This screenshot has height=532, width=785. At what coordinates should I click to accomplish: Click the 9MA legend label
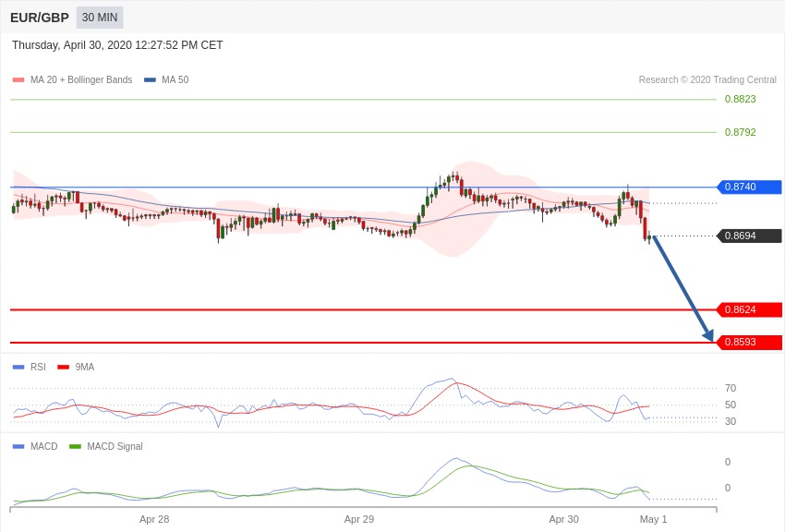pyautogui.click(x=85, y=367)
